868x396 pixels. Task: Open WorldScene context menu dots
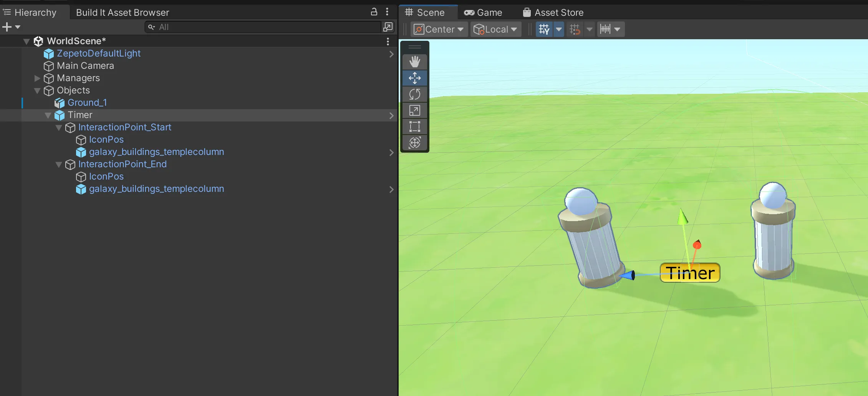[x=388, y=41]
